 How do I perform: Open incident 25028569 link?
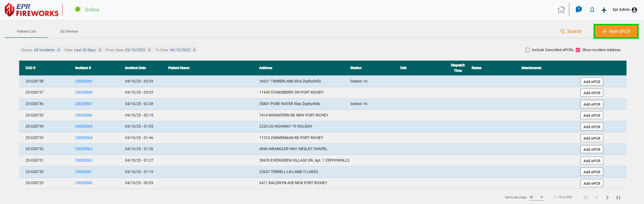[84, 81]
